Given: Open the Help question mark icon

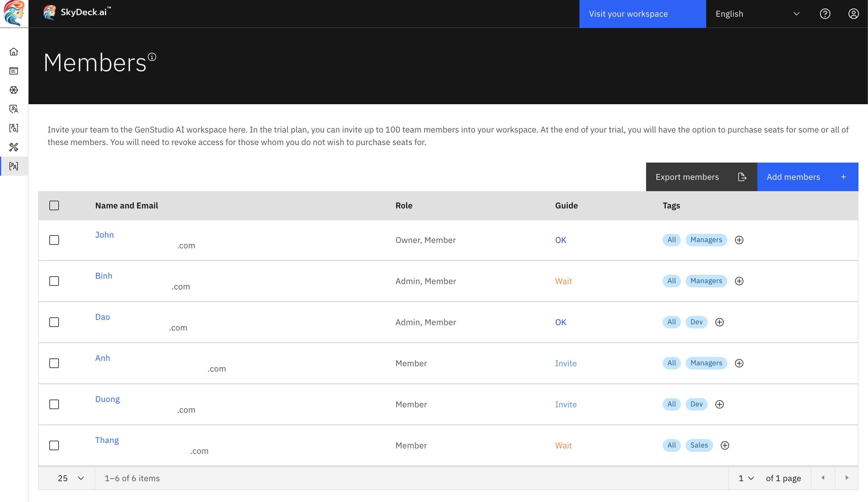Looking at the screenshot, I should (825, 14).
